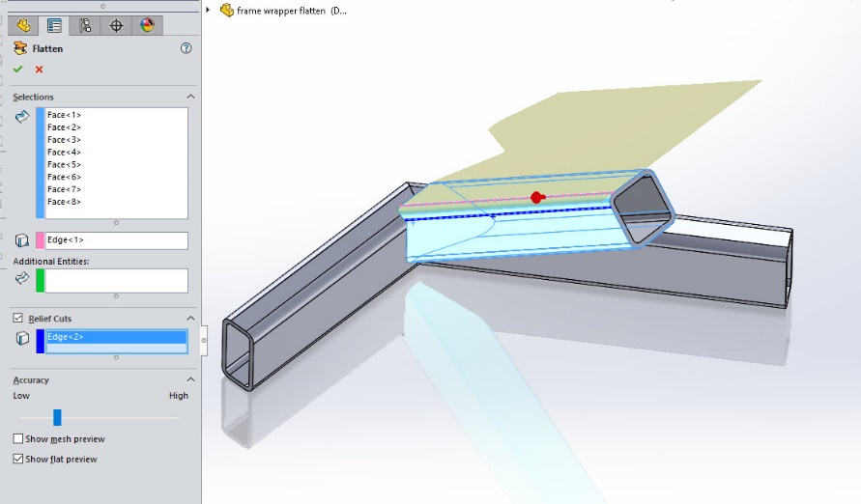Screen dimensions: 861x504
Task: Select Face<5> in selections list
Action: coord(64,164)
